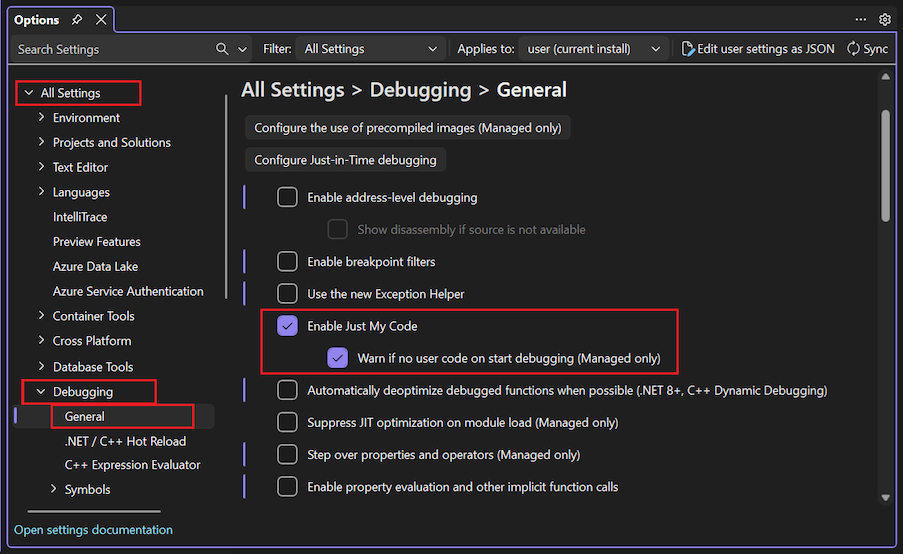Toggle Use the new Exception Helper
Screen dimensions: 903x554
click(287, 294)
